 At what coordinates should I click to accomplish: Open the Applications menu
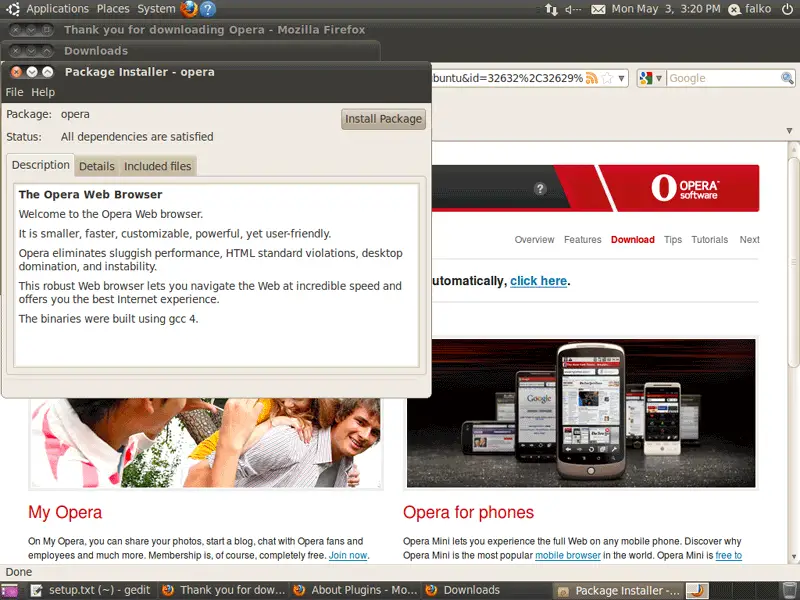pos(57,9)
